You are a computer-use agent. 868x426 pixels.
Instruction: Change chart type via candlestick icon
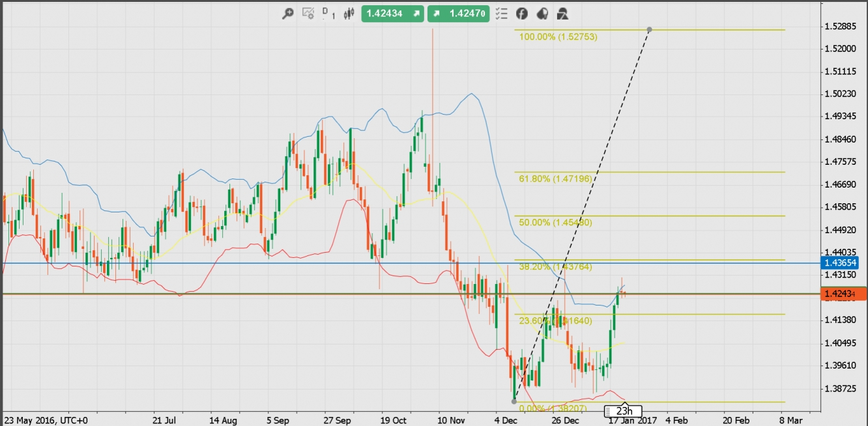349,13
